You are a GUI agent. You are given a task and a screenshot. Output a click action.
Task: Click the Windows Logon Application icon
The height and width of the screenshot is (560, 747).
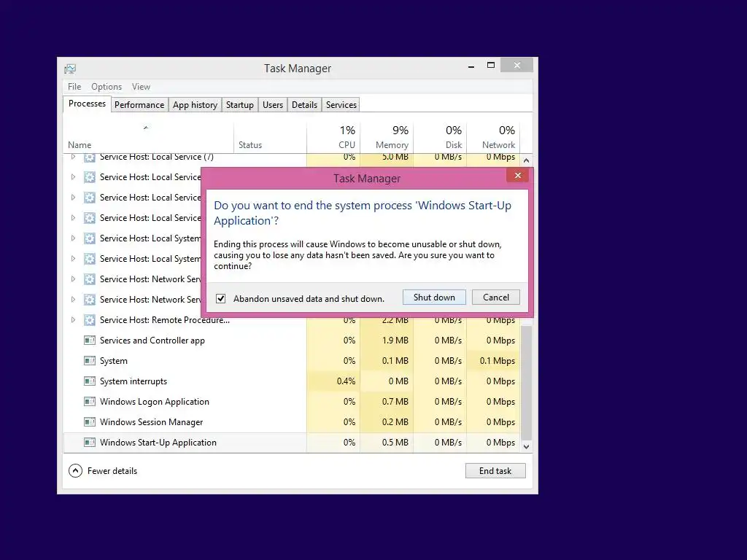90,402
